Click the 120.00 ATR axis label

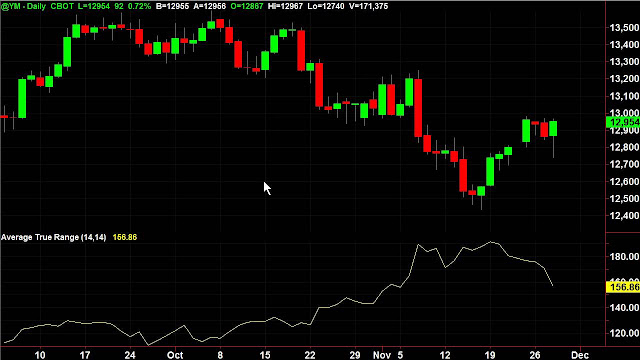(x=625, y=333)
